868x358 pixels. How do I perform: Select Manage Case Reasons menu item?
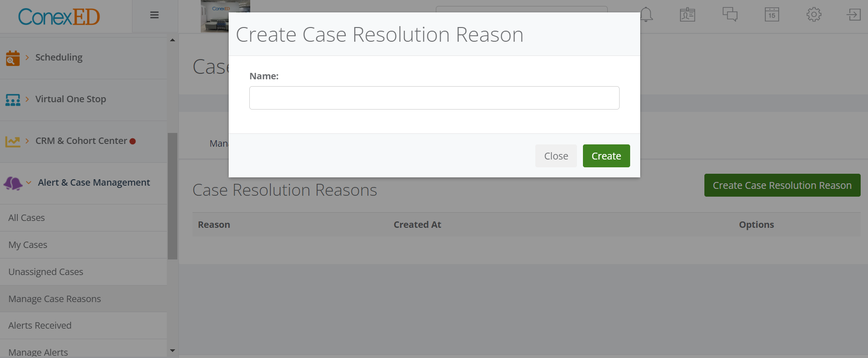[55, 299]
